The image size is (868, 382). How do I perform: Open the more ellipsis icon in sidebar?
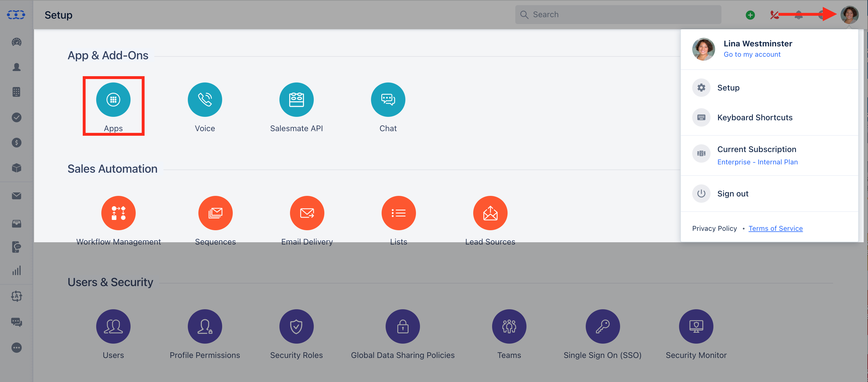(x=17, y=348)
